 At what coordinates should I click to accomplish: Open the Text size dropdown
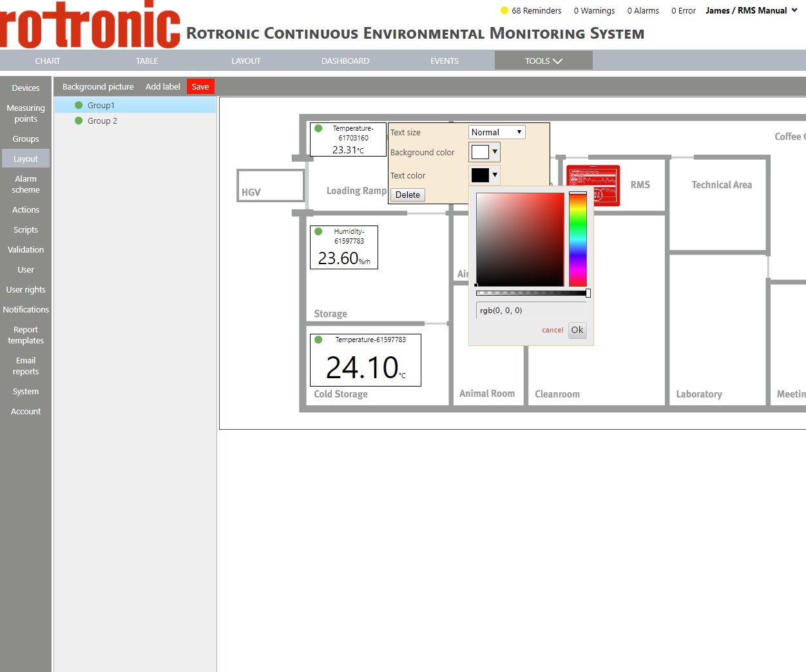[x=497, y=132]
